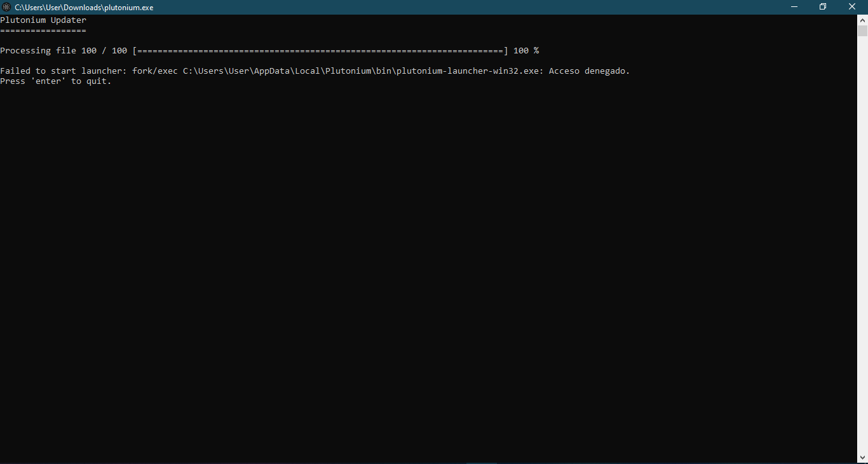Click the scrollbar up arrow
This screenshot has height=464, width=868.
click(x=862, y=20)
